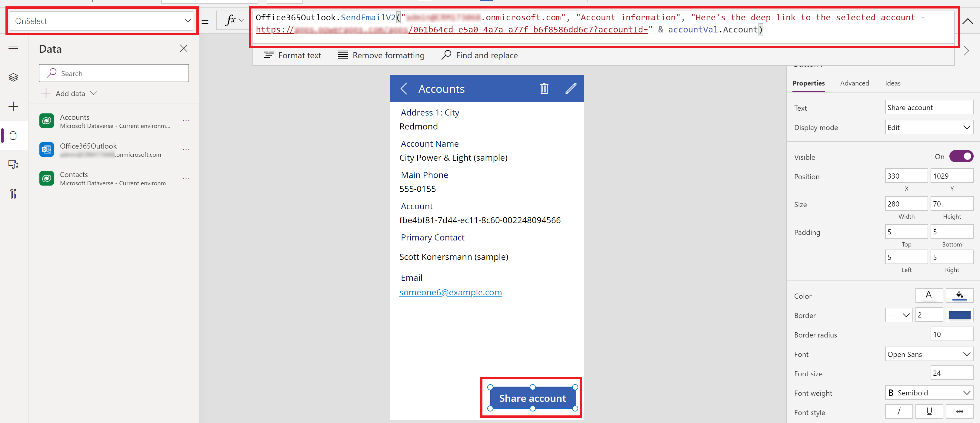Select the Account GUID value text

[480, 220]
